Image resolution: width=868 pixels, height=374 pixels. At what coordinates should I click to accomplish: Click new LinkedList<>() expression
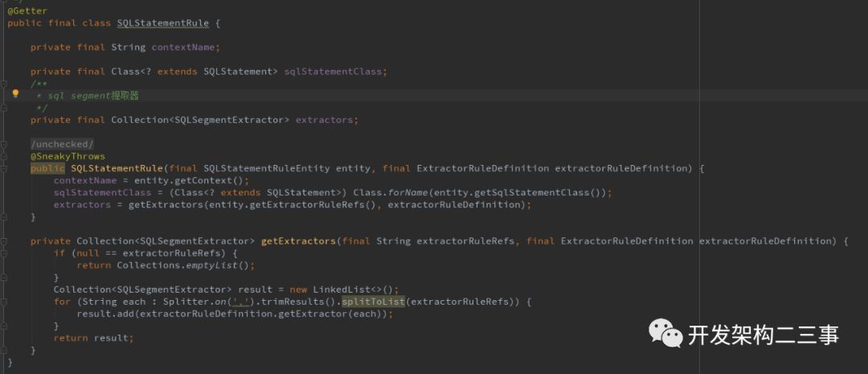[342, 290]
